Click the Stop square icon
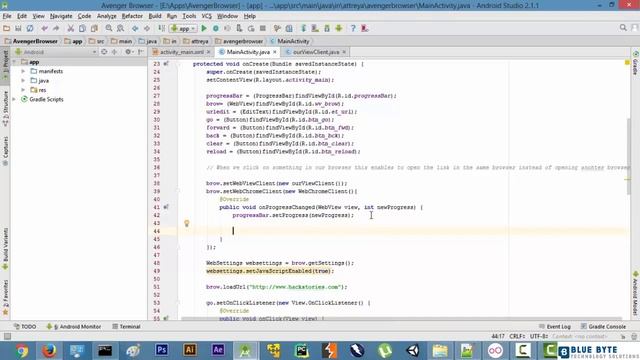 tap(263, 29)
